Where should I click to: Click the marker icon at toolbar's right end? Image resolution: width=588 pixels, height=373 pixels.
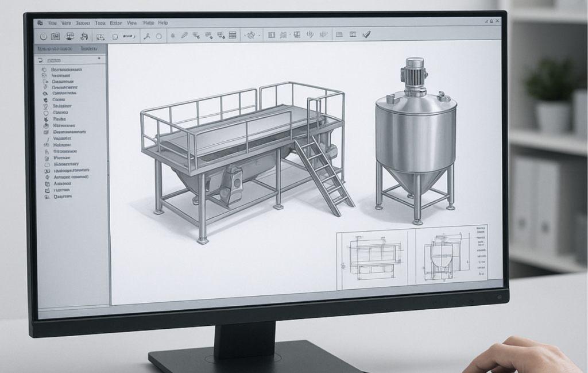pos(367,34)
